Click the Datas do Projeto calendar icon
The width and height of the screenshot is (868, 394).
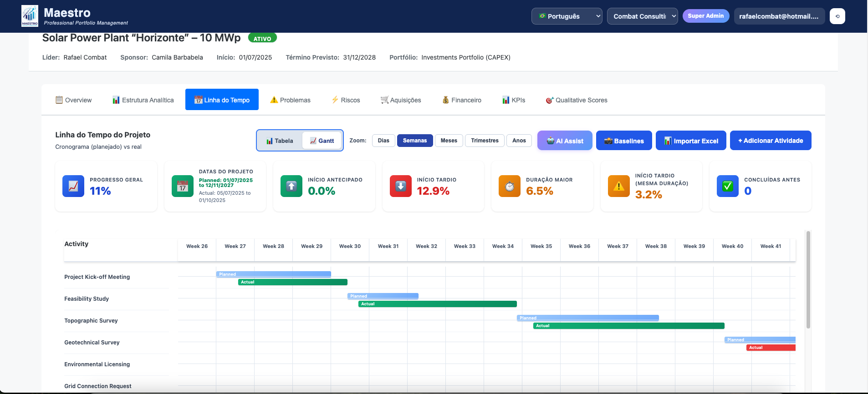coord(183,186)
